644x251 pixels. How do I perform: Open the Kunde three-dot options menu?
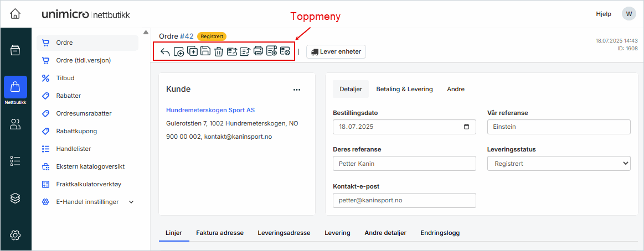[297, 90]
